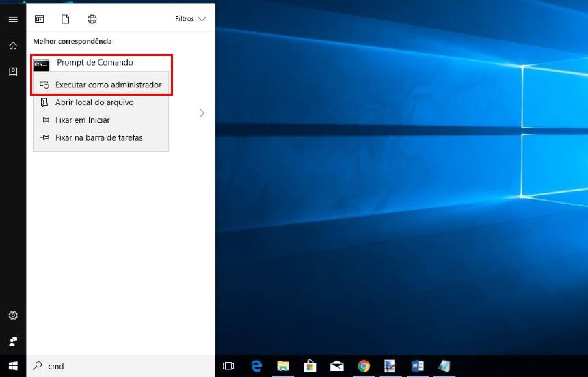Open Microsoft Word from the taskbar

[x=417, y=366]
